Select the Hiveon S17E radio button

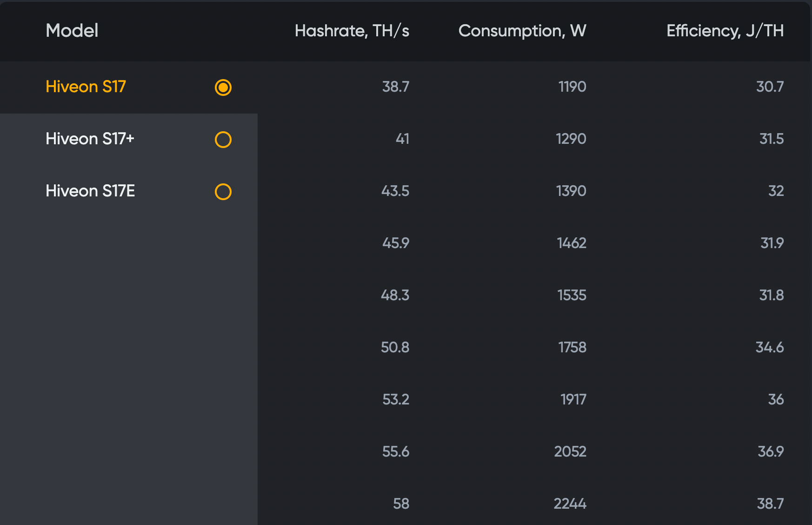click(223, 192)
